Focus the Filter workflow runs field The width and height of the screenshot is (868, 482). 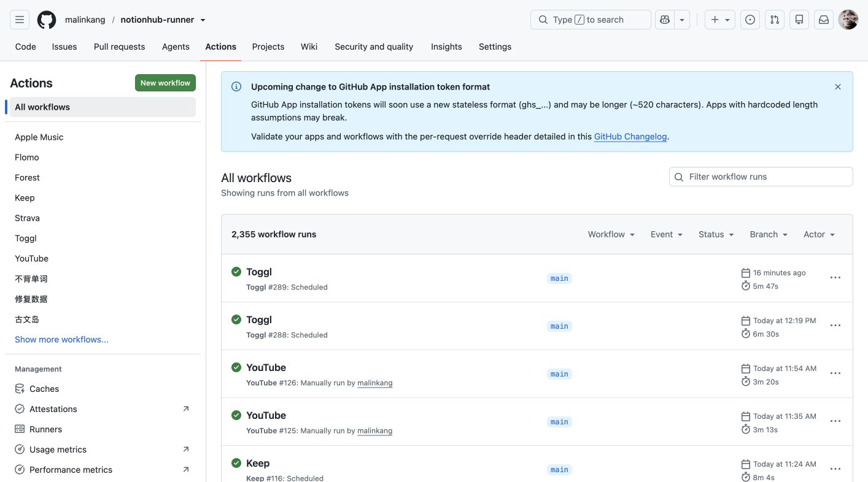761,177
